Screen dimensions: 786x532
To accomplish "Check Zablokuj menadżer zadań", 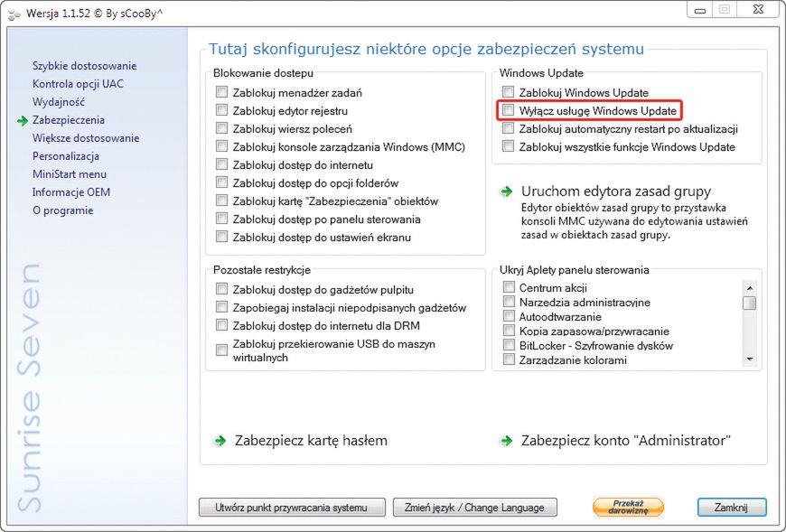I will pyautogui.click(x=221, y=92).
